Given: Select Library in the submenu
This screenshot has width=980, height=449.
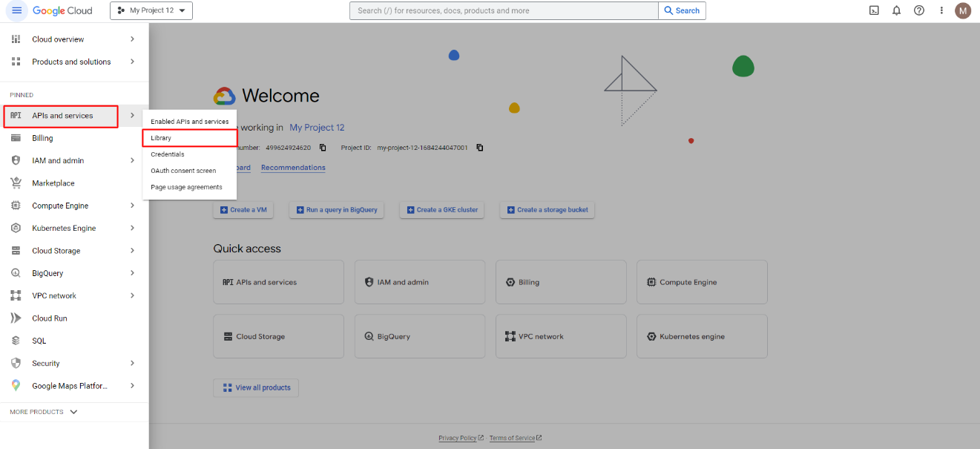Looking at the screenshot, I should (189, 138).
